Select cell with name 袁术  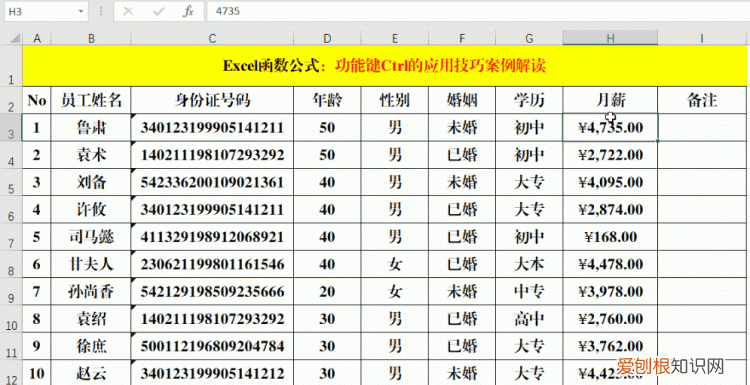pos(91,155)
